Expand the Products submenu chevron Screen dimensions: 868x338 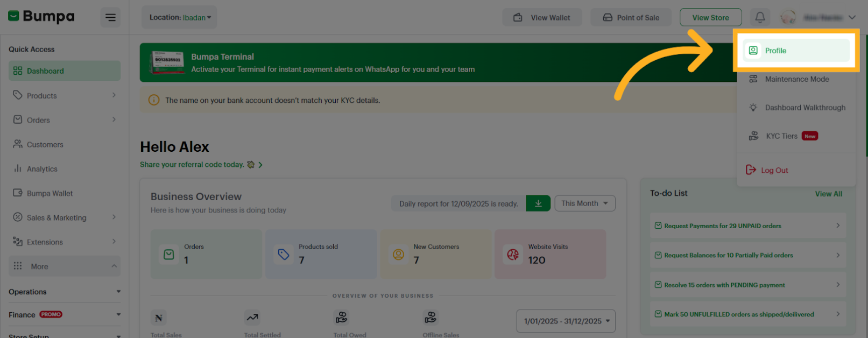click(114, 95)
